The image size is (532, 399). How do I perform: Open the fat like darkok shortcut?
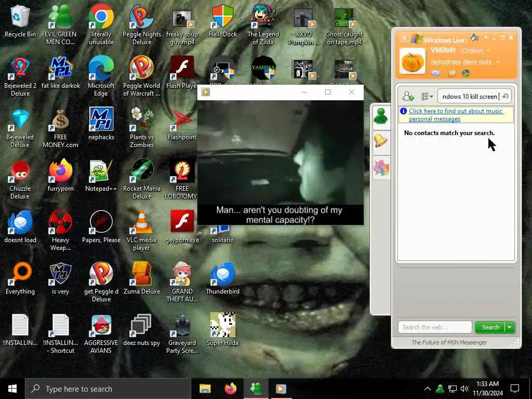click(60, 73)
